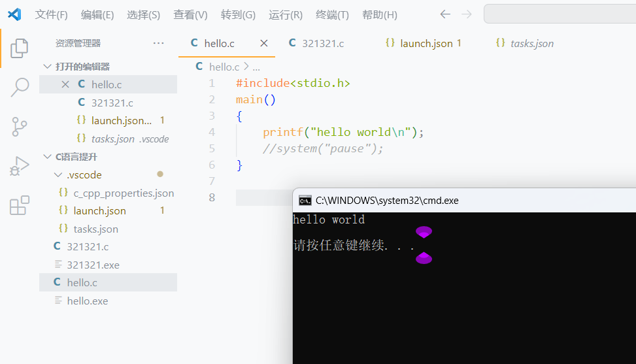636x364 pixels.
Task: Click the VS Code logo icon
Action: (14, 14)
